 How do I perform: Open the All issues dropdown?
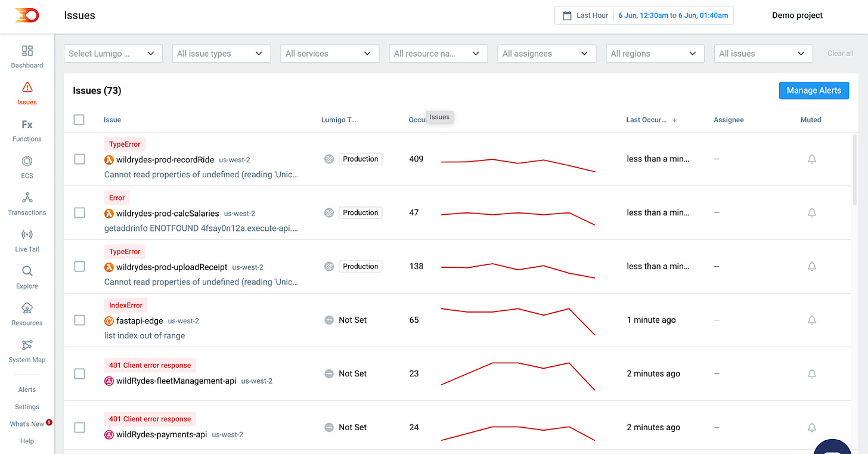point(764,54)
